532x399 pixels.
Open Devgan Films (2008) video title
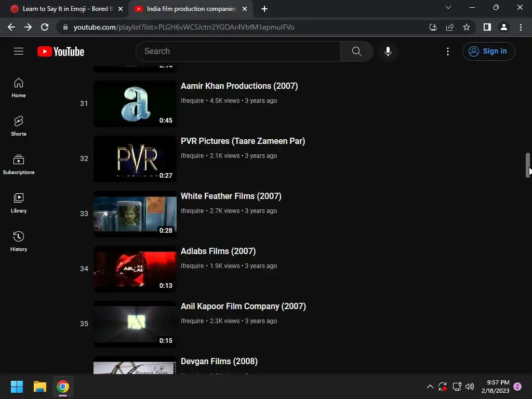tap(219, 362)
